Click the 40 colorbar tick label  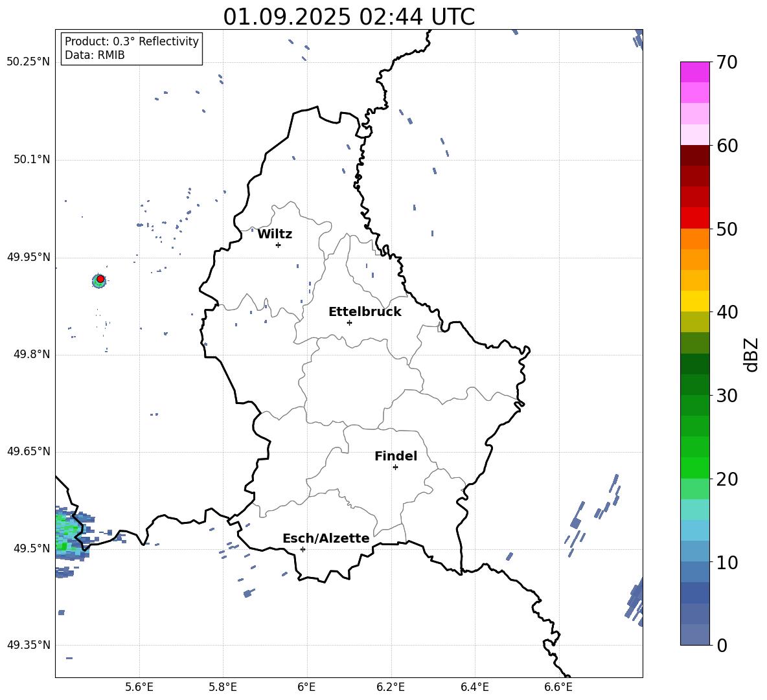click(726, 312)
